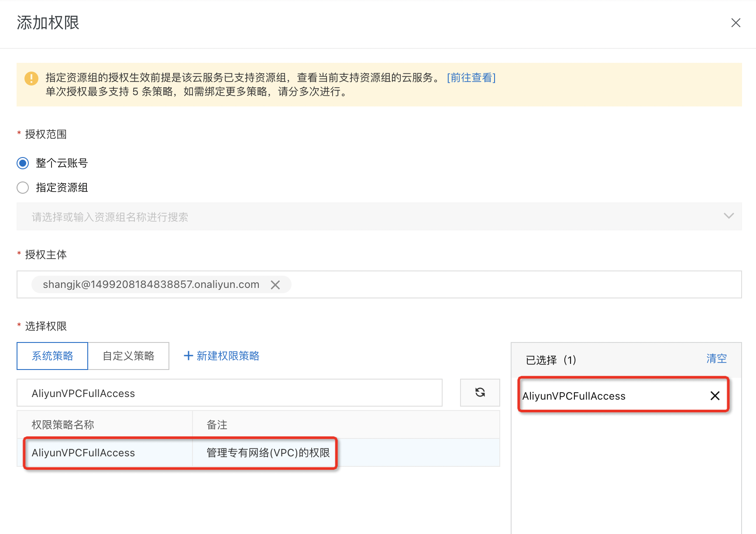Refresh the policy list
The image size is (756, 534).
(x=480, y=393)
